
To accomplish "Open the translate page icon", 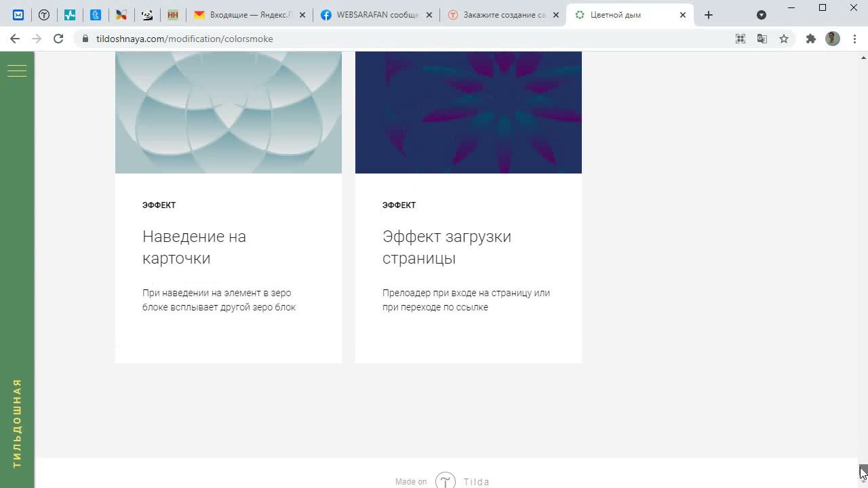I will pyautogui.click(x=762, y=39).
